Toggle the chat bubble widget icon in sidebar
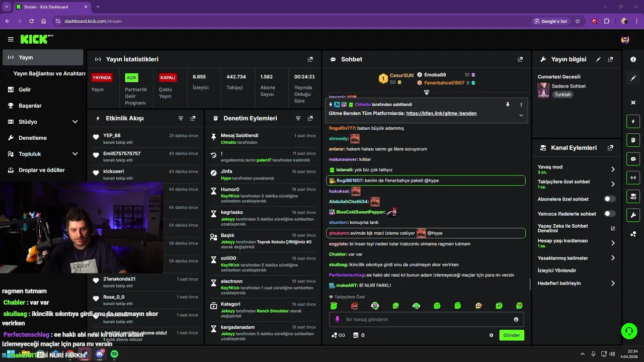Viewport: 644px width, 362px height. [633, 159]
